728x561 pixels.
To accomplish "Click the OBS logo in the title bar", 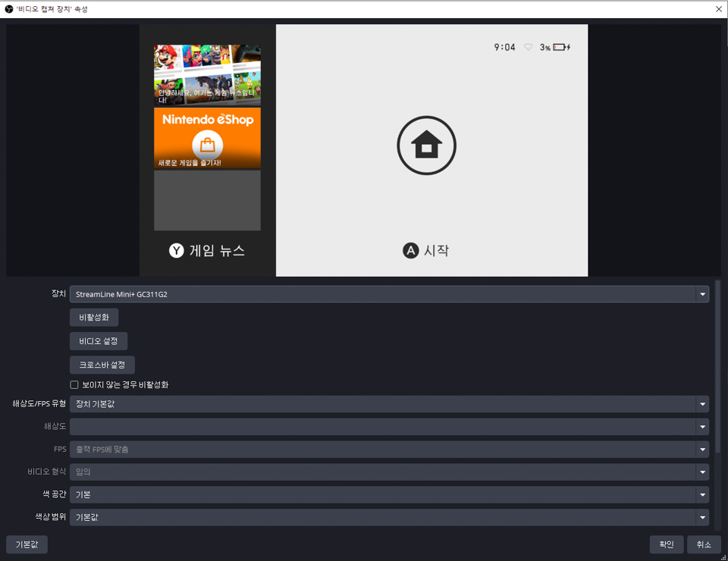I will (8, 9).
